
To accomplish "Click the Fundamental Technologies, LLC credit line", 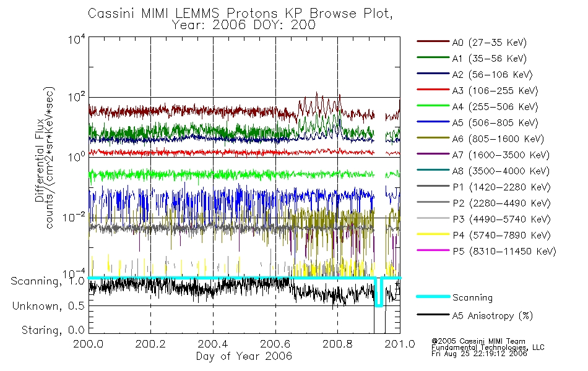I will (488, 348).
